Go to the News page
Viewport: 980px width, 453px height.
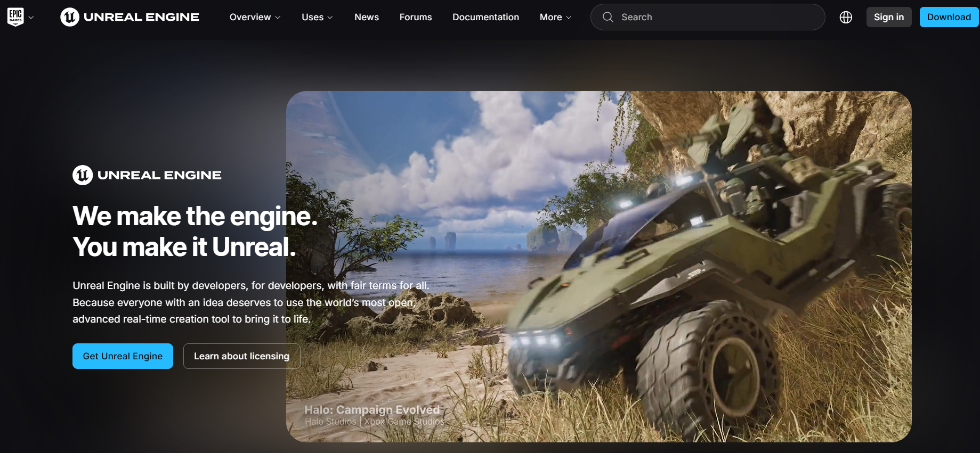point(367,17)
